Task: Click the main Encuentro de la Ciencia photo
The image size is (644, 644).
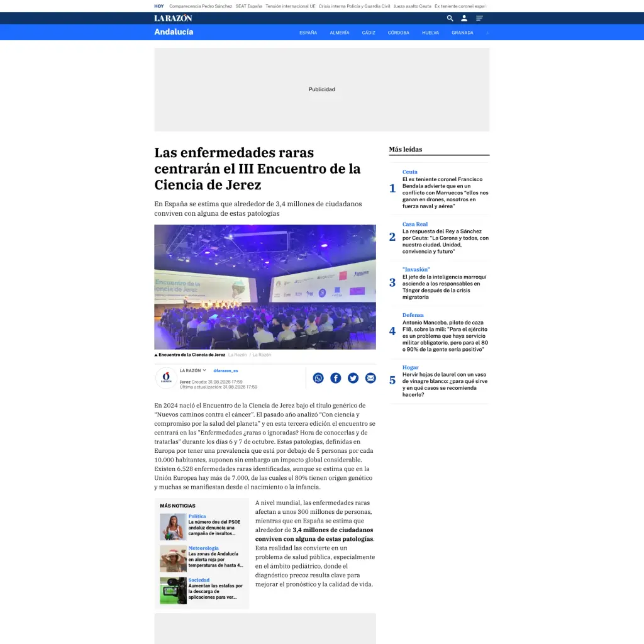Action: [265, 287]
